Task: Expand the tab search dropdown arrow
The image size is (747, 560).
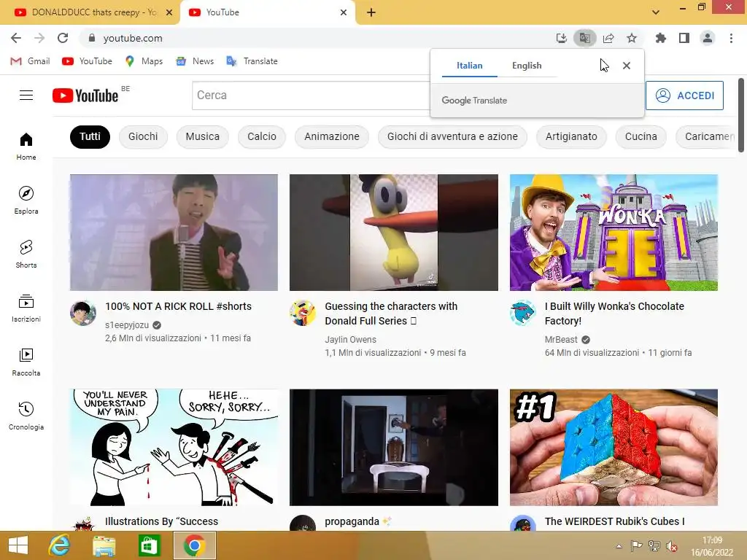Action: 656,12
